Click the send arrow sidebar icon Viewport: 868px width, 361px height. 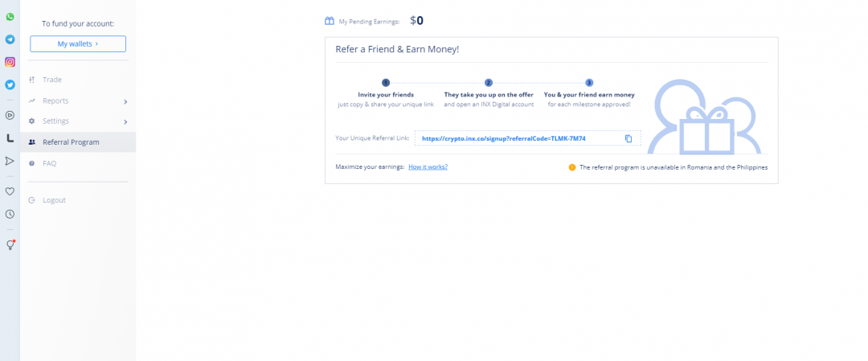(10, 161)
